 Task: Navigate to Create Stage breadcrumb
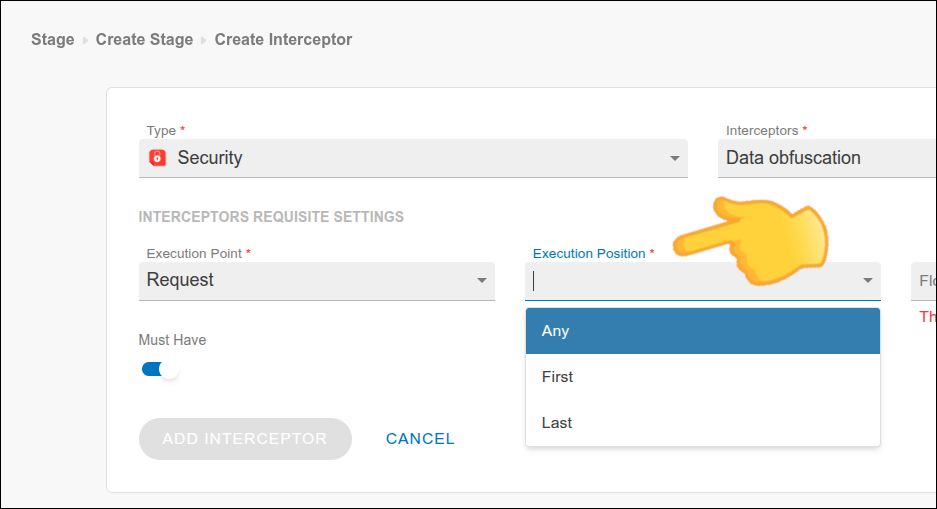point(144,40)
